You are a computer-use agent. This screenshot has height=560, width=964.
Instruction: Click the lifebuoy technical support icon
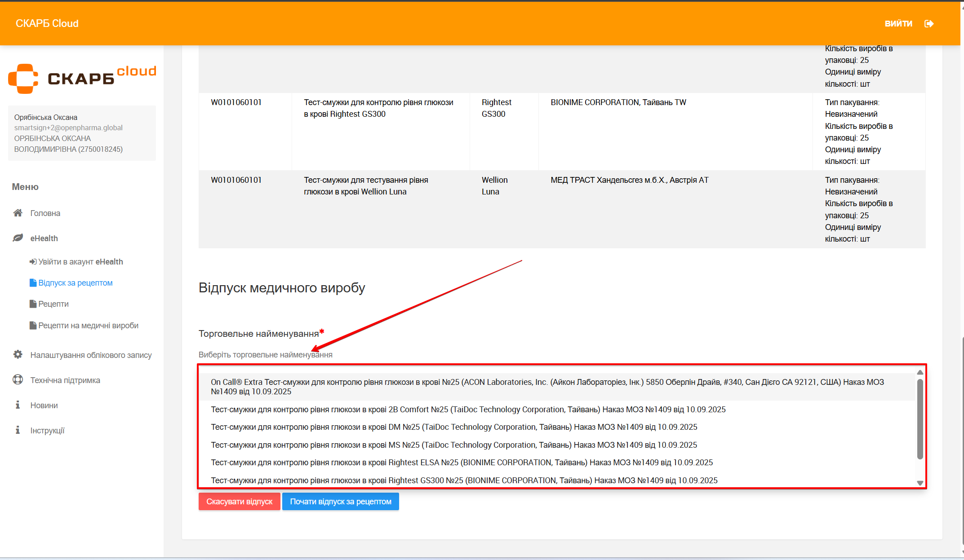[x=18, y=380]
